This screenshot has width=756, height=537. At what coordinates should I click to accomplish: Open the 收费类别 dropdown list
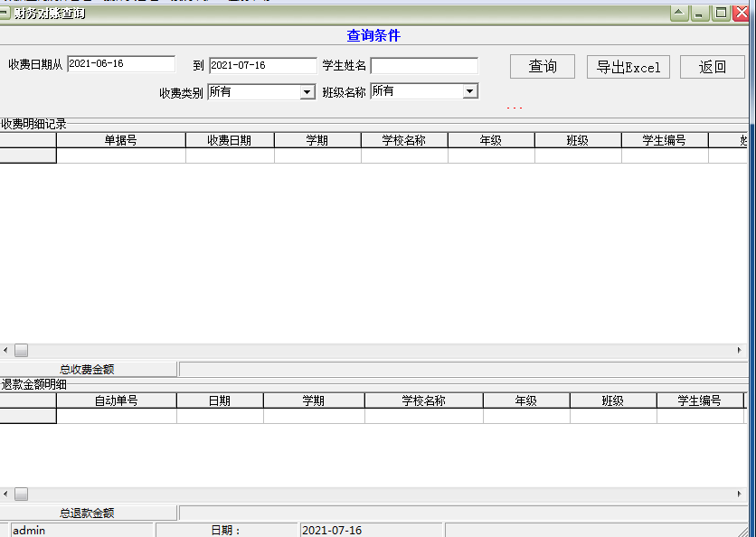(x=307, y=91)
